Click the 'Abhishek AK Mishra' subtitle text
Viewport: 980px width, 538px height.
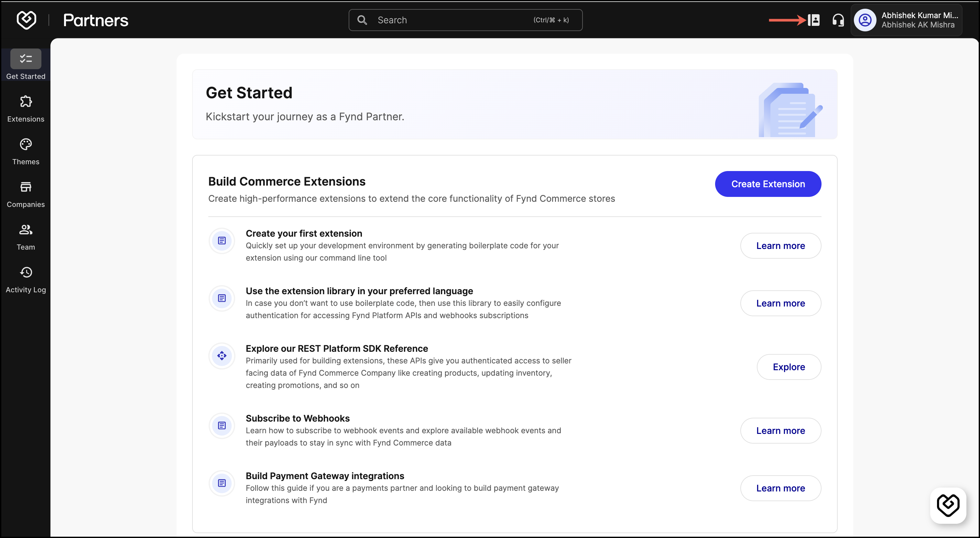point(918,25)
